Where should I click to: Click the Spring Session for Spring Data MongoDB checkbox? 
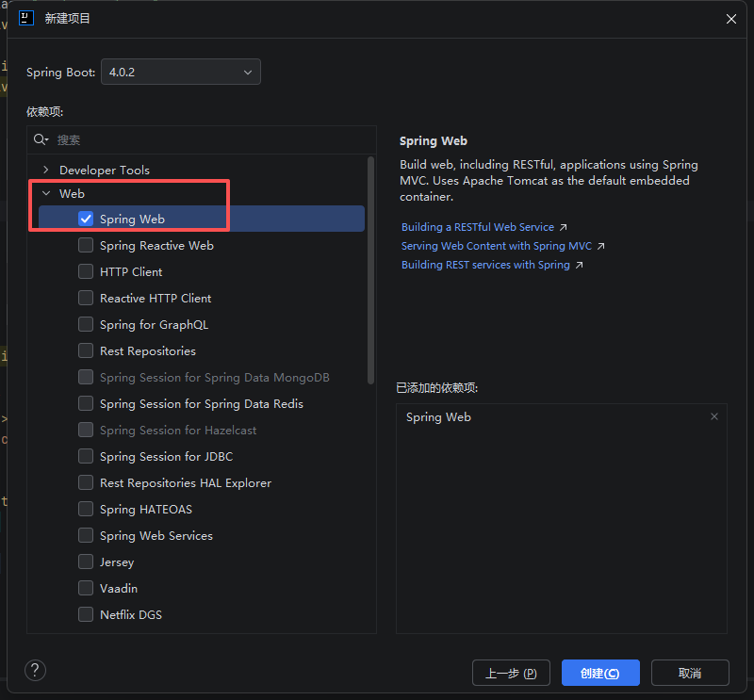[x=86, y=378]
